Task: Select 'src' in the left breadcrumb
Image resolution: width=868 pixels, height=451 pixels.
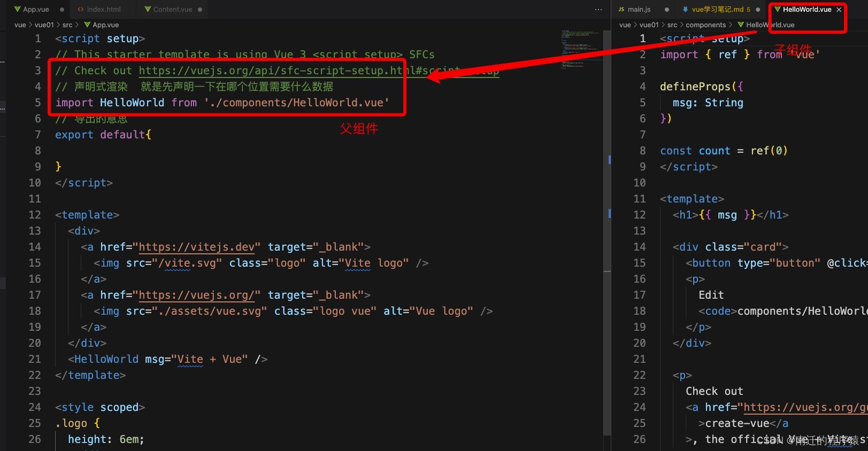Action: pos(67,25)
